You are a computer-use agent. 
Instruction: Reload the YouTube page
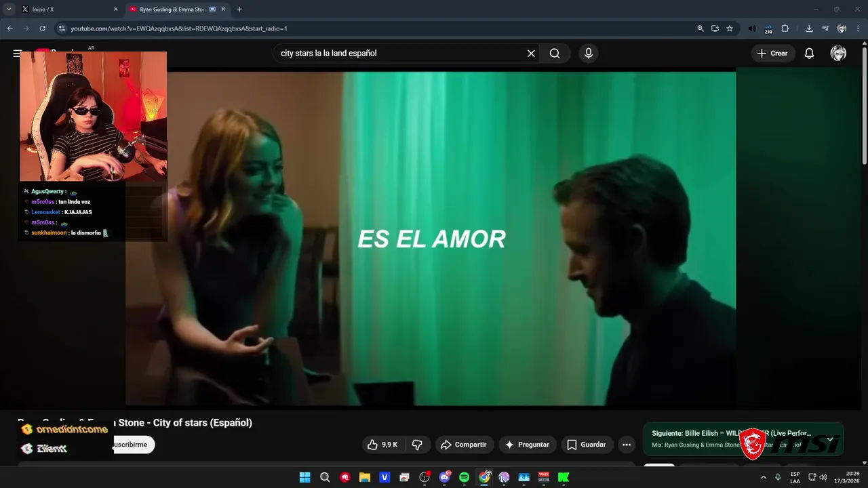point(42,28)
